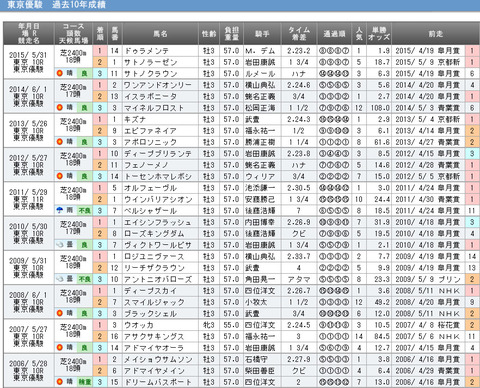
Task: Click the 性齢 column header
Action: (x=209, y=34)
